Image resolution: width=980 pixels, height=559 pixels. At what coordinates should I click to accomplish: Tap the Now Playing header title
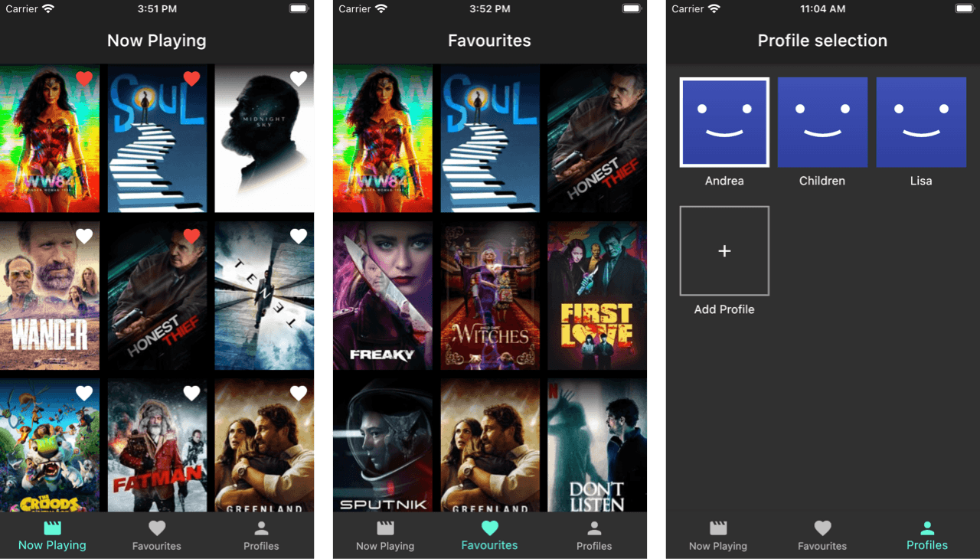[157, 41]
